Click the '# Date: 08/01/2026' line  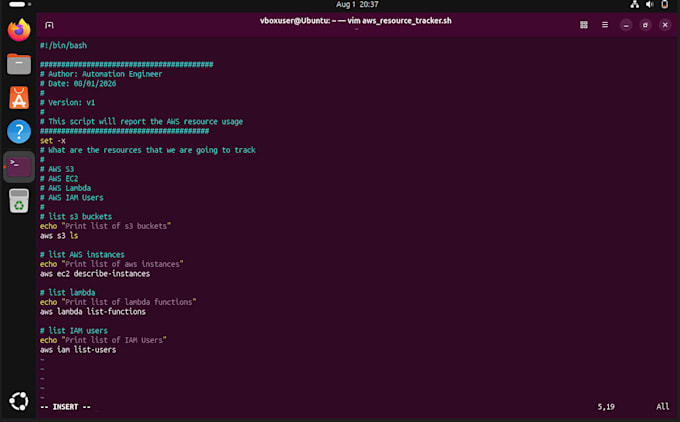tap(78, 84)
